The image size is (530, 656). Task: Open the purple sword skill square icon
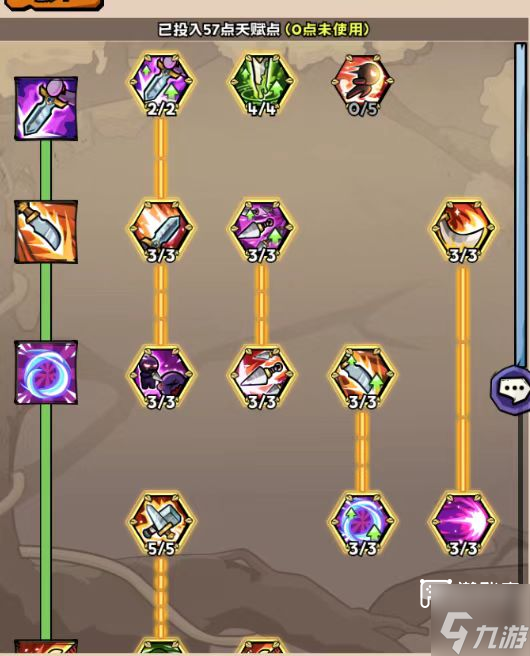[46, 108]
